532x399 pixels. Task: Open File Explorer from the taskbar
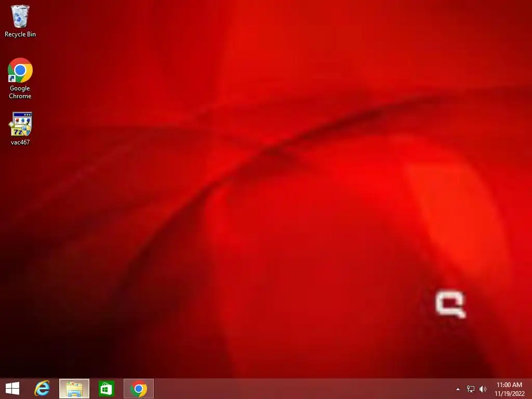coord(74,389)
